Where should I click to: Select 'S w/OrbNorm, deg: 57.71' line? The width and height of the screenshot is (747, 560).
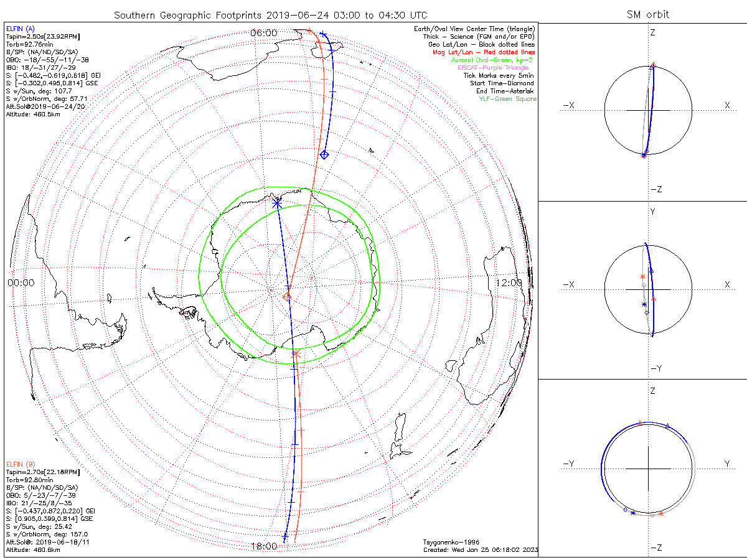coord(46,98)
